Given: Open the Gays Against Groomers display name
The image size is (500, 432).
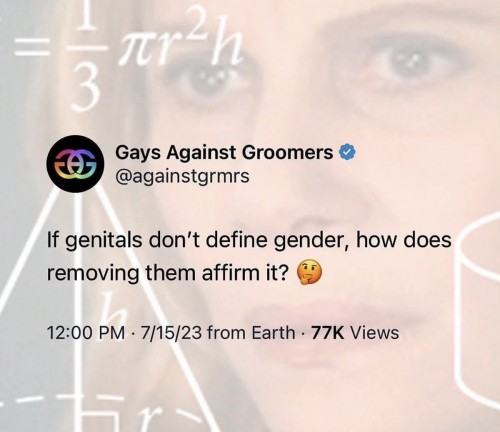Looking at the screenshot, I should (x=224, y=153).
